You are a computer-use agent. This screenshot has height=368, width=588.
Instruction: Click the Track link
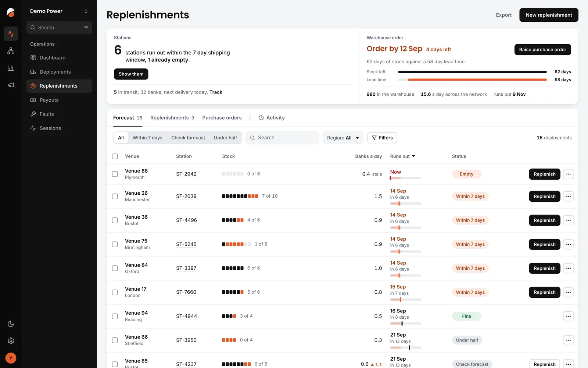tap(216, 92)
